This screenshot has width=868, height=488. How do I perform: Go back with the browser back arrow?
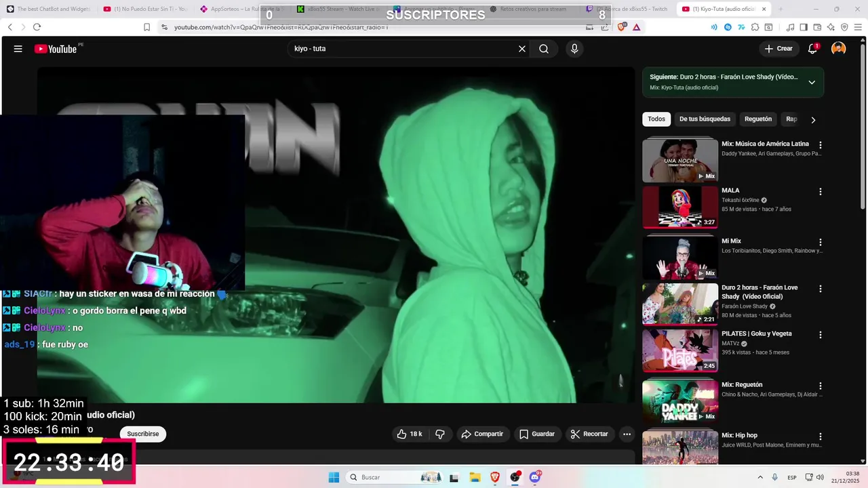(x=9, y=27)
